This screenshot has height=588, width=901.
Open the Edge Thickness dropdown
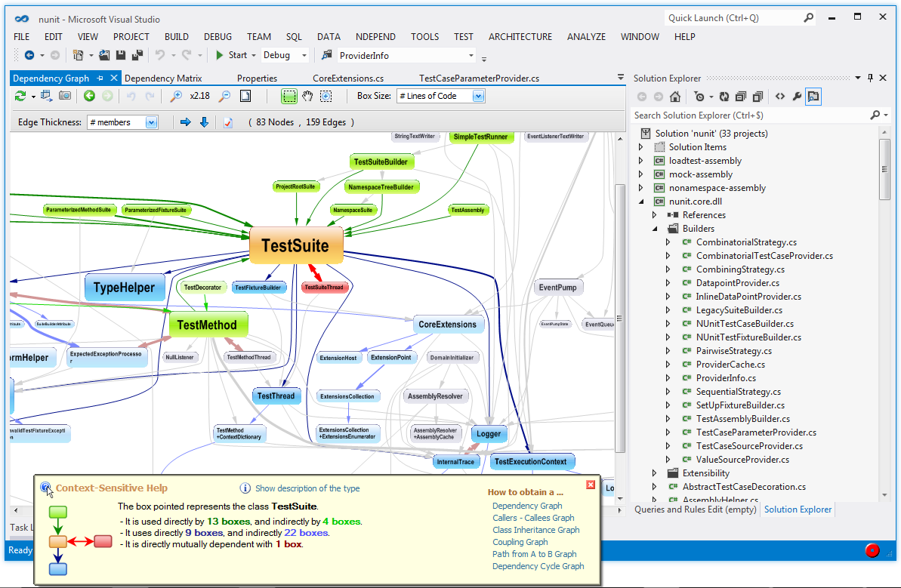tap(151, 122)
